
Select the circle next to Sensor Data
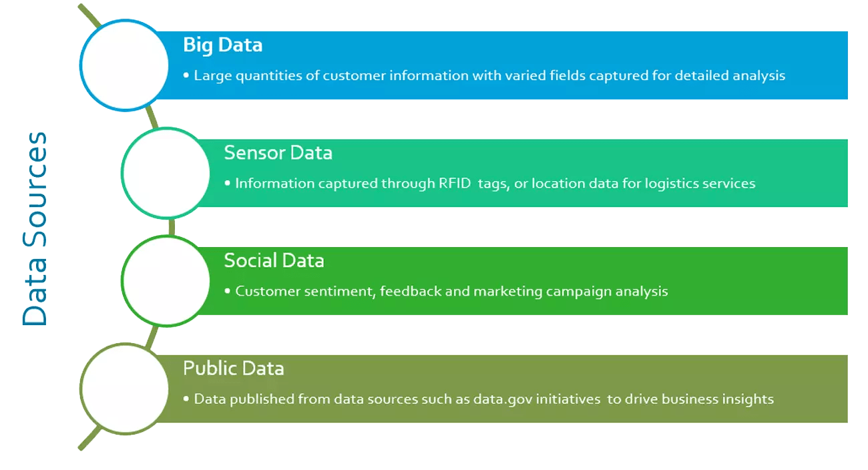[x=165, y=173]
